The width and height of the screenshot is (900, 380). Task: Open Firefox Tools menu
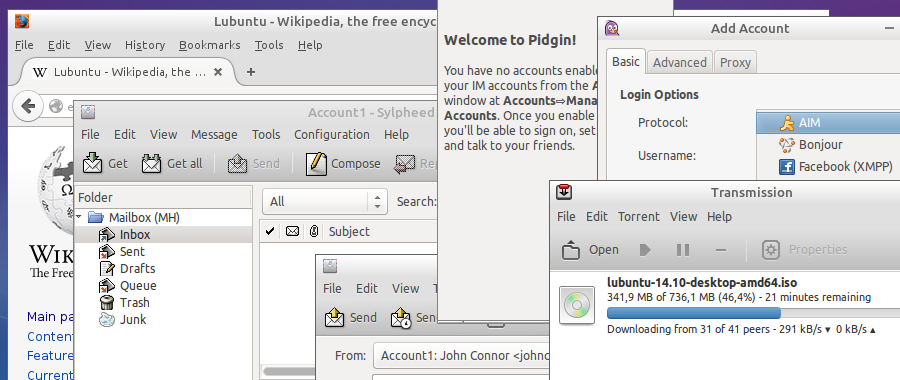pos(269,45)
